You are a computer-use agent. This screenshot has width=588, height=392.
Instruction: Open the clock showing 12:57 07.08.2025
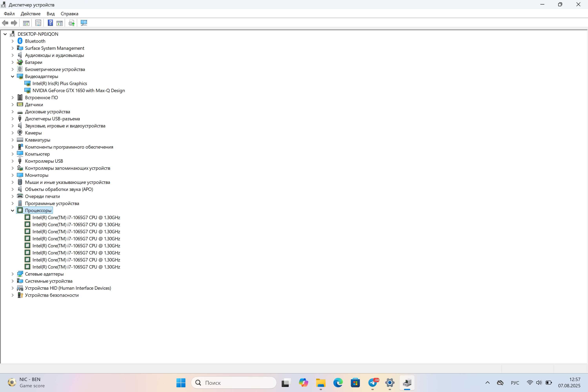569,383
